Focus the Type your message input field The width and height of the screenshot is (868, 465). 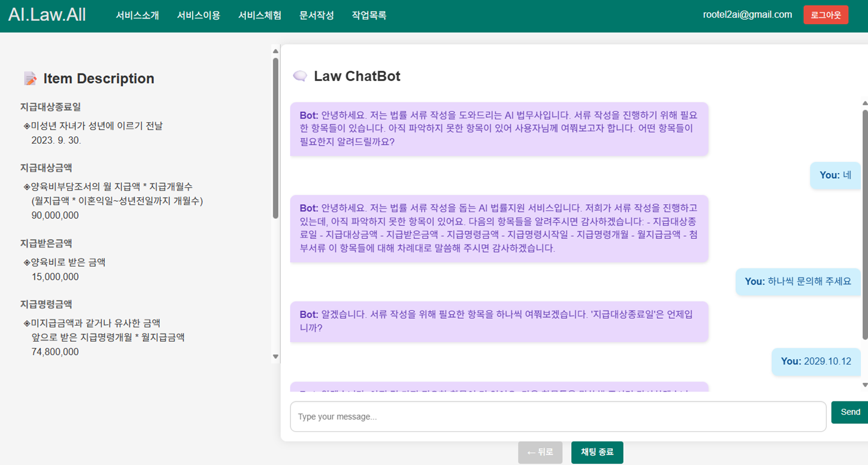click(x=558, y=416)
